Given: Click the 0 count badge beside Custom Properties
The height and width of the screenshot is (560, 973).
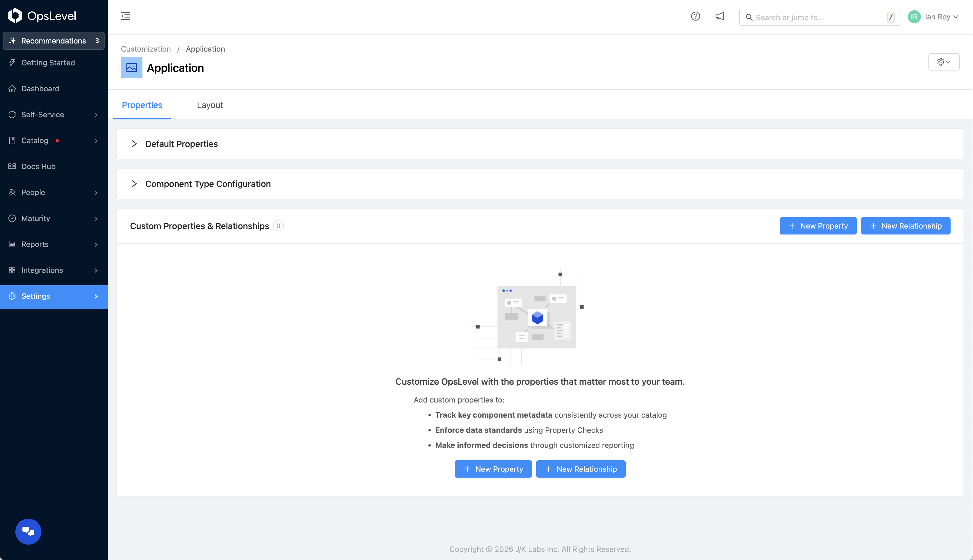Looking at the screenshot, I should point(278,226).
